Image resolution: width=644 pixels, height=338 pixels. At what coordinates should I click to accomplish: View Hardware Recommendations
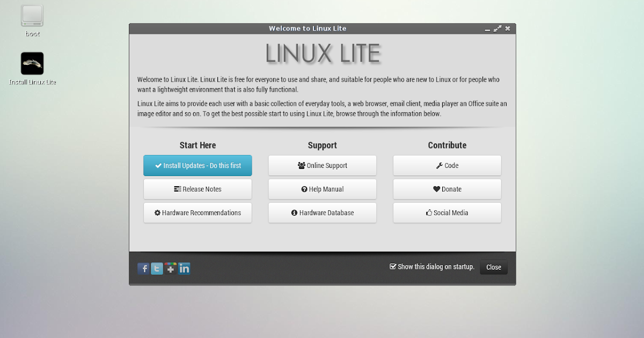[197, 212]
